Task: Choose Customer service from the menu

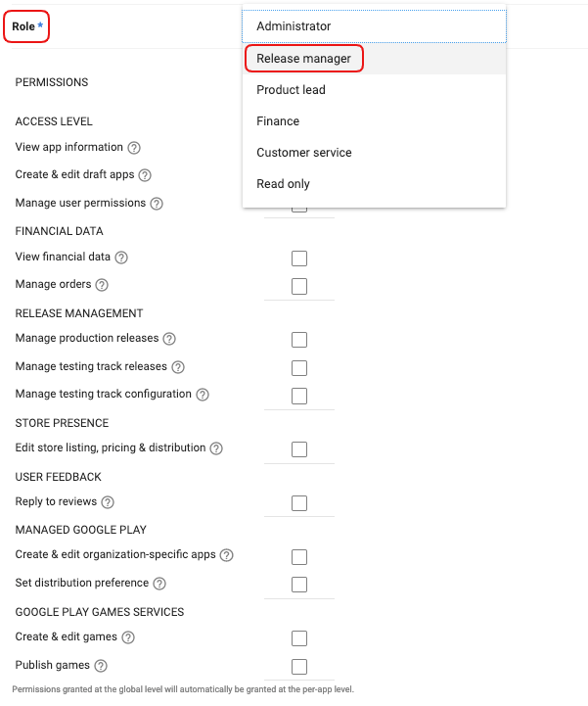Action: 303,153
